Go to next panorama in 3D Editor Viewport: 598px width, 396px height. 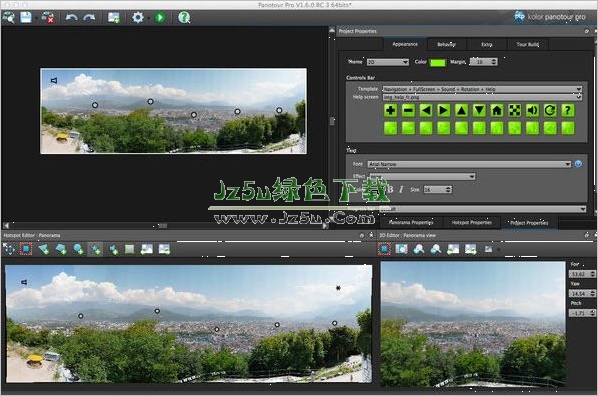pyautogui.click(x=471, y=250)
